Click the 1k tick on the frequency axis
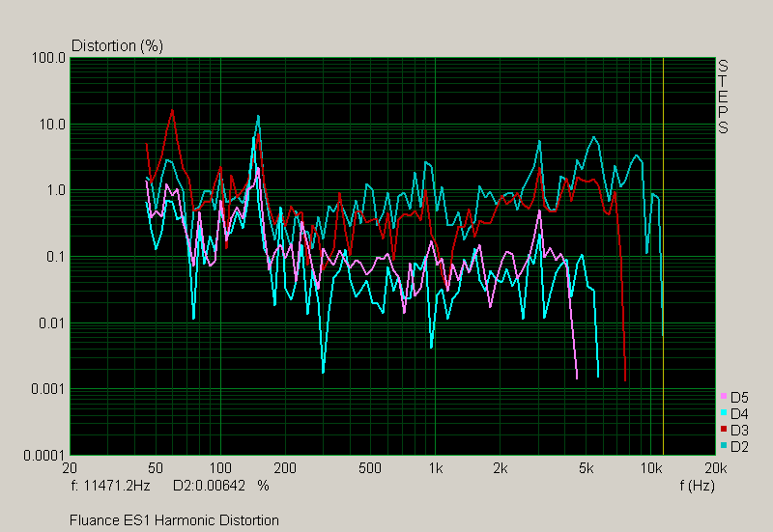Viewport: 773px width, 532px height. [436, 467]
